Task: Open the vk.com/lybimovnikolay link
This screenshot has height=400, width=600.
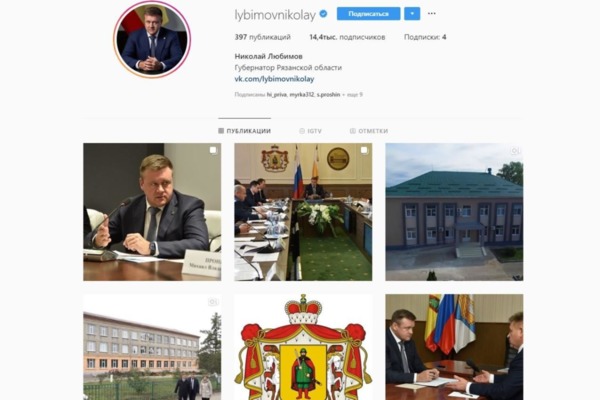Action: tap(274, 79)
